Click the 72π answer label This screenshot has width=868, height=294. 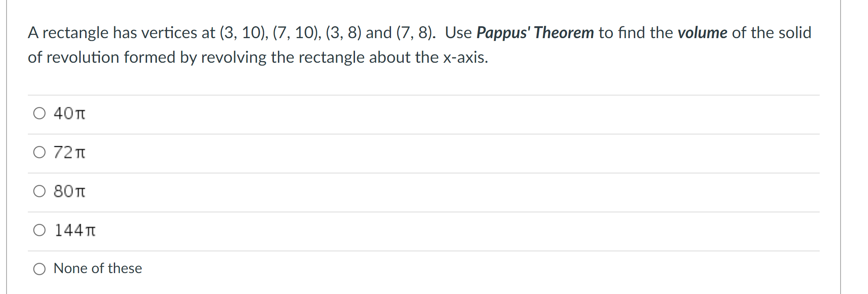click(69, 152)
